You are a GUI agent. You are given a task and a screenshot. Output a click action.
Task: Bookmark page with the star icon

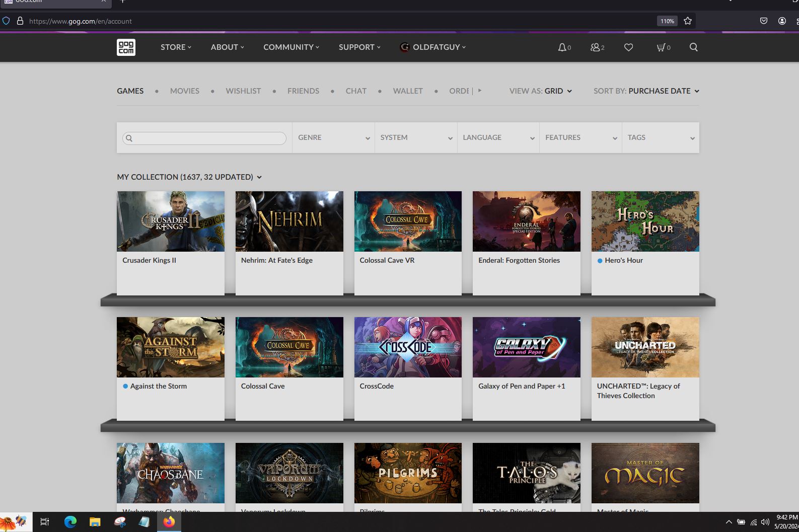[x=688, y=21]
